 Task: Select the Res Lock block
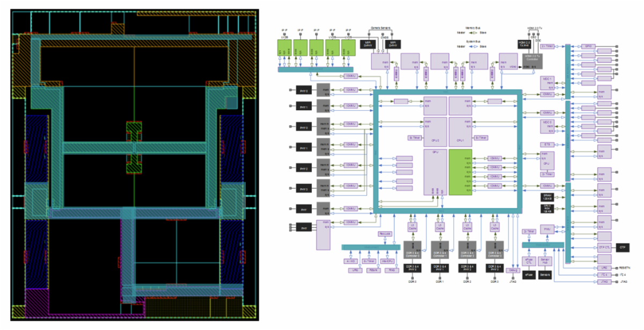coord(385,234)
